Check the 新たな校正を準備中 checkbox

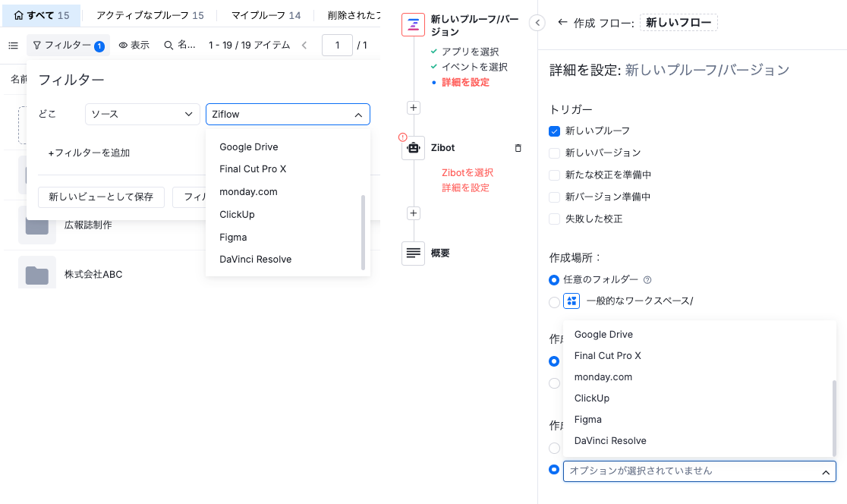point(554,175)
